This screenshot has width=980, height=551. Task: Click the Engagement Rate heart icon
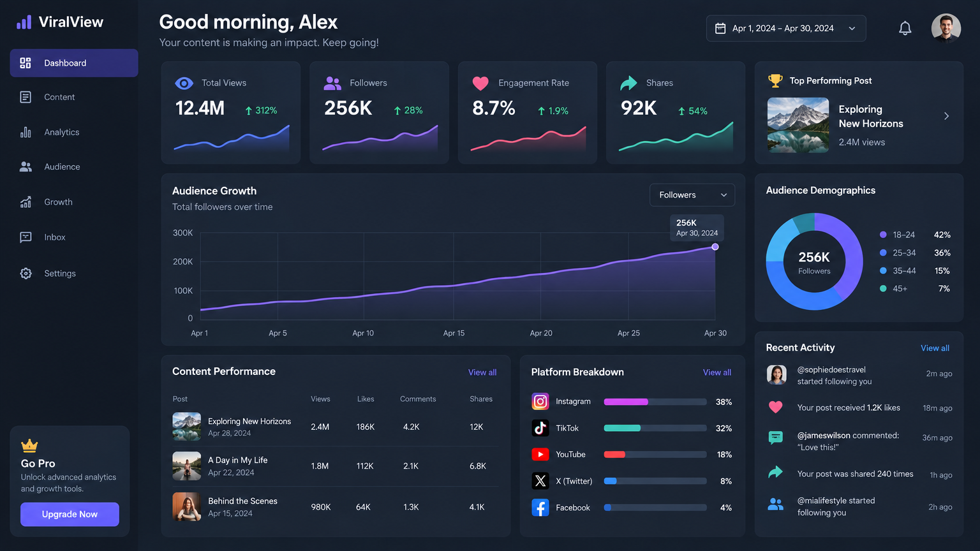(480, 83)
